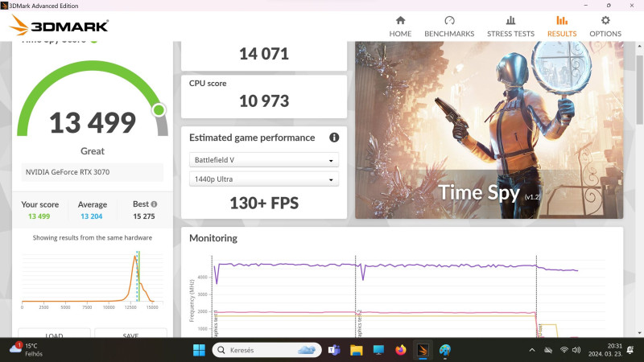The image size is (644, 362).
Task: Open the clock showing 20:31
Action: point(605,350)
